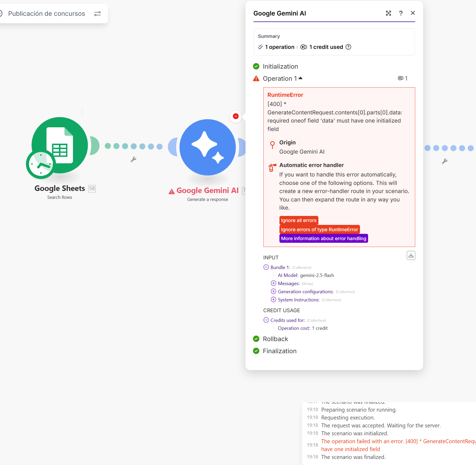The height and width of the screenshot is (465, 476).
Task: Click the Finalization green check icon
Action: tap(256, 351)
